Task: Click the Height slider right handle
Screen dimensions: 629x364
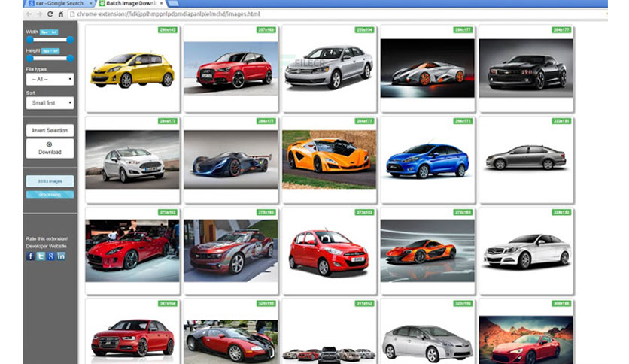Action: tap(70, 59)
